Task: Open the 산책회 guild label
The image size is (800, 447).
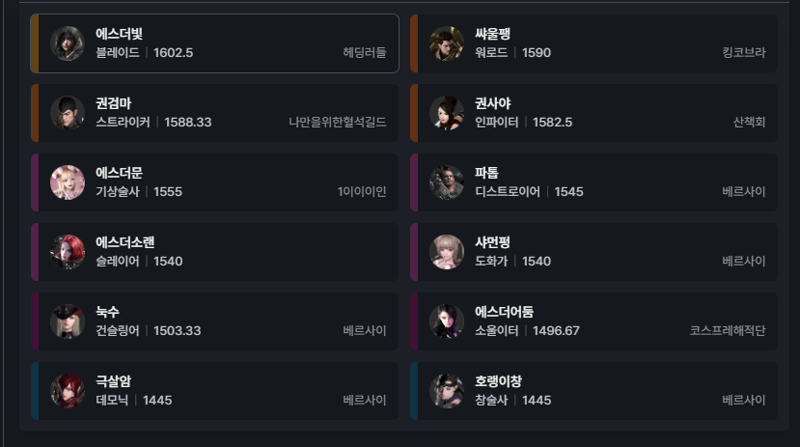Action: click(x=749, y=122)
